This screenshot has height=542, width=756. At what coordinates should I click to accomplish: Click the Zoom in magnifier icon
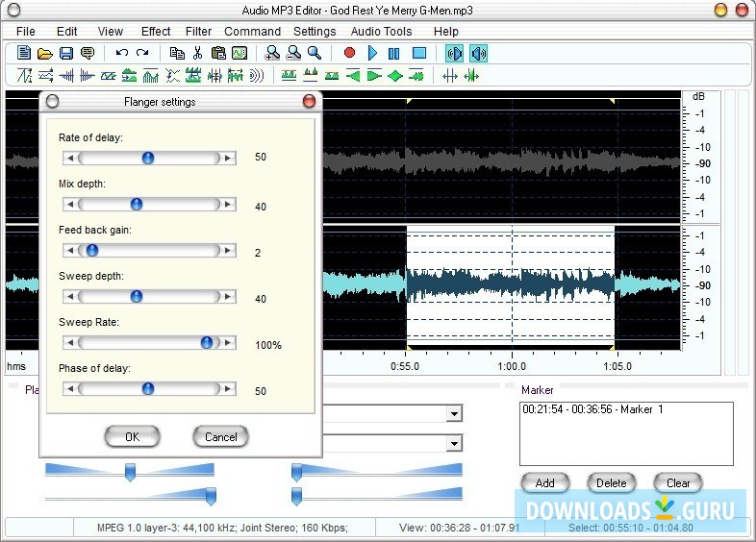tap(272, 54)
